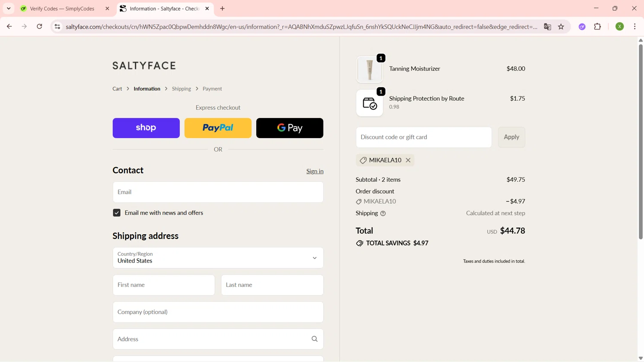The width and height of the screenshot is (644, 362).
Task: Select the Payment breadcrumb step
Action: tap(212, 89)
